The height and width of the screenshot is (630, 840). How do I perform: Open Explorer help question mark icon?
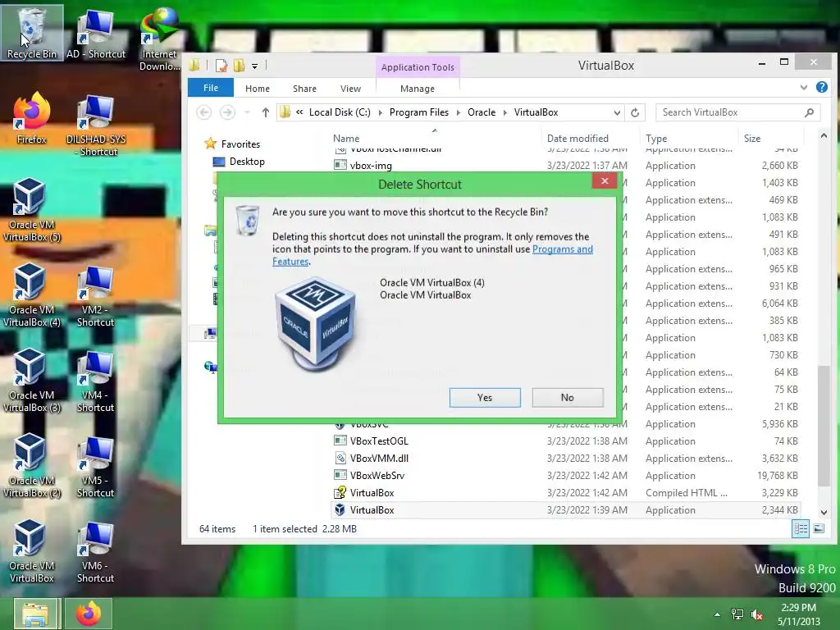(x=822, y=87)
